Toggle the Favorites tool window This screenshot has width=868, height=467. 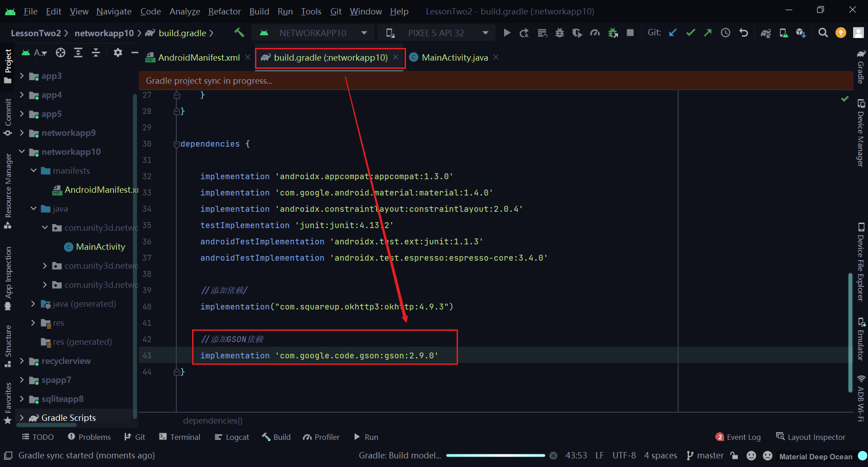coord(8,403)
